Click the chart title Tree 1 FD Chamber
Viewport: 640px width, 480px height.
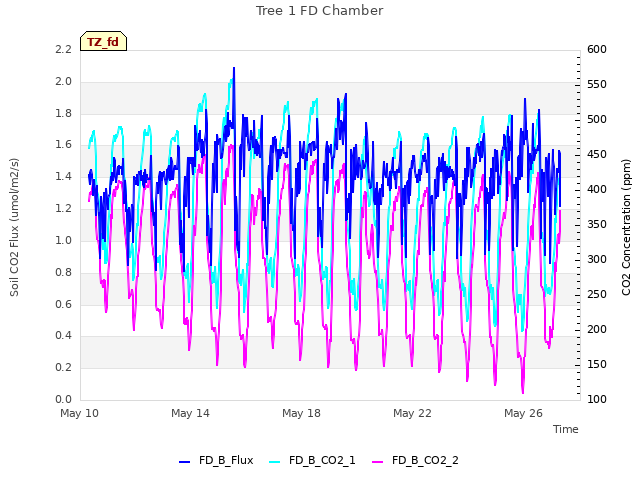click(x=319, y=11)
